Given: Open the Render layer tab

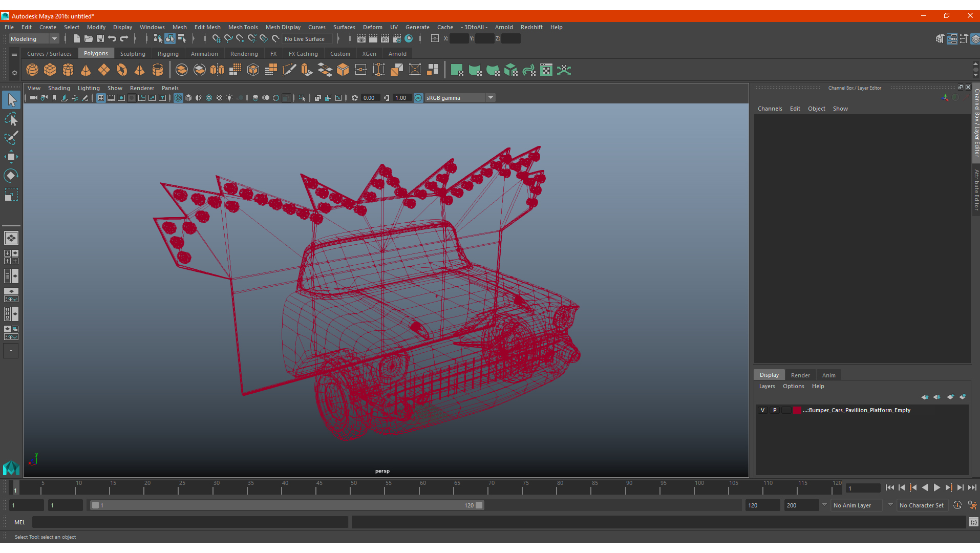Looking at the screenshot, I should click(800, 375).
